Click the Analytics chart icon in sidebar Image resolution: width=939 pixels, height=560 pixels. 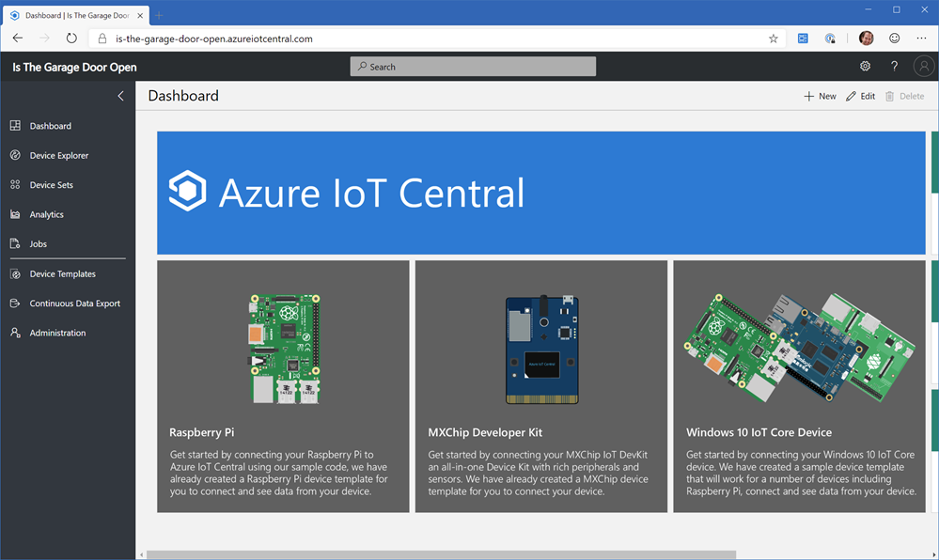tap(16, 214)
